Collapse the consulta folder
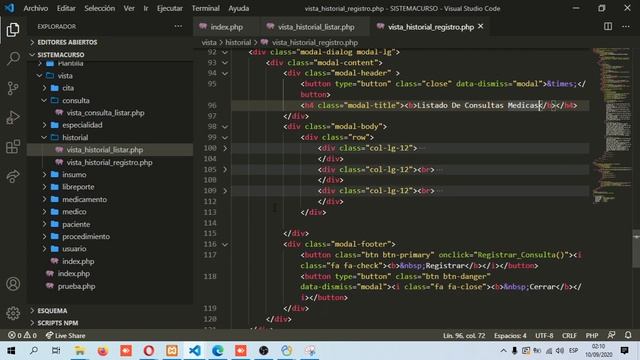 [76, 100]
